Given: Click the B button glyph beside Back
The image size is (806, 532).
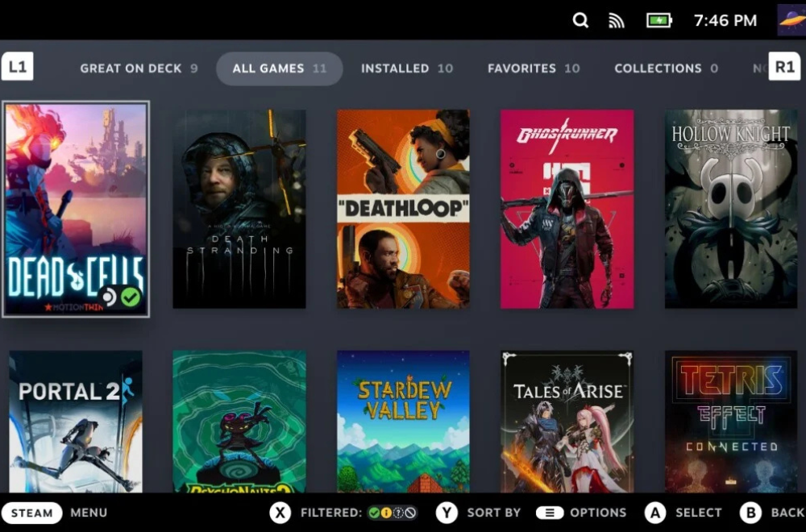Looking at the screenshot, I should (x=750, y=513).
